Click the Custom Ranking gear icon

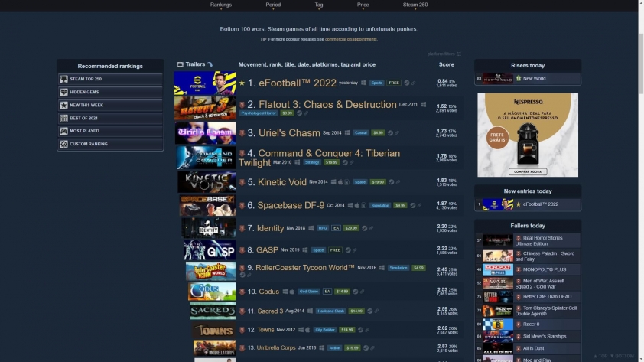coord(63,144)
